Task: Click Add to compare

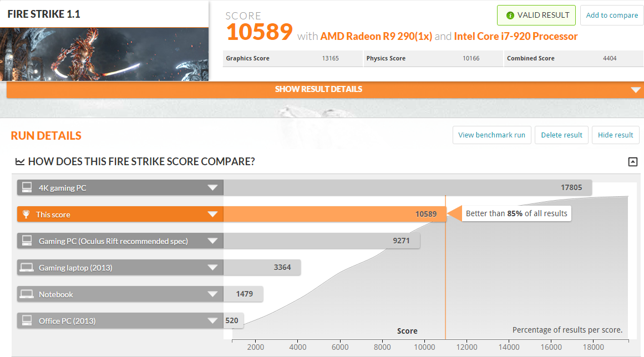Action: [612, 15]
